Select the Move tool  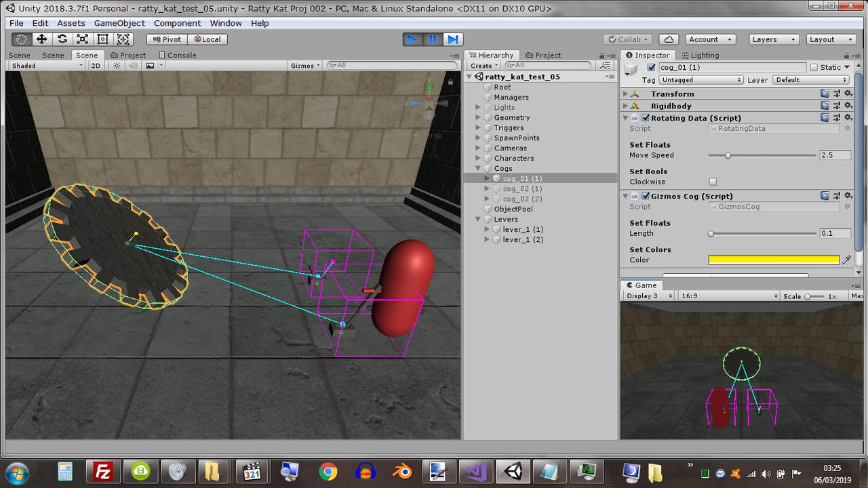[41, 39]
